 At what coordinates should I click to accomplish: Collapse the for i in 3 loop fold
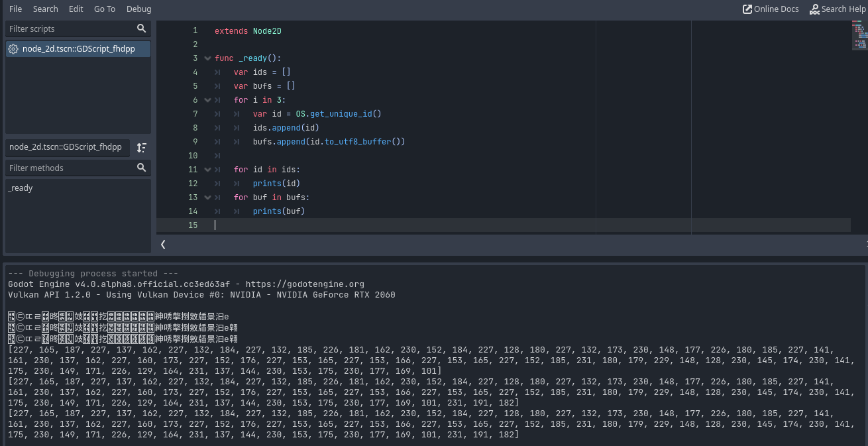coord(207,99)
